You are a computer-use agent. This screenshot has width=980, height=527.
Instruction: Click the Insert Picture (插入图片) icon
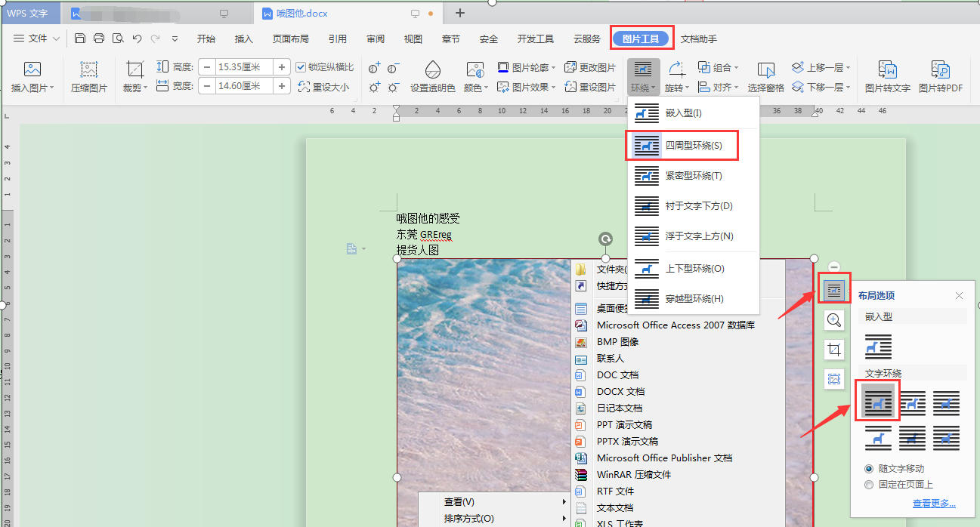tap(32, 70)
